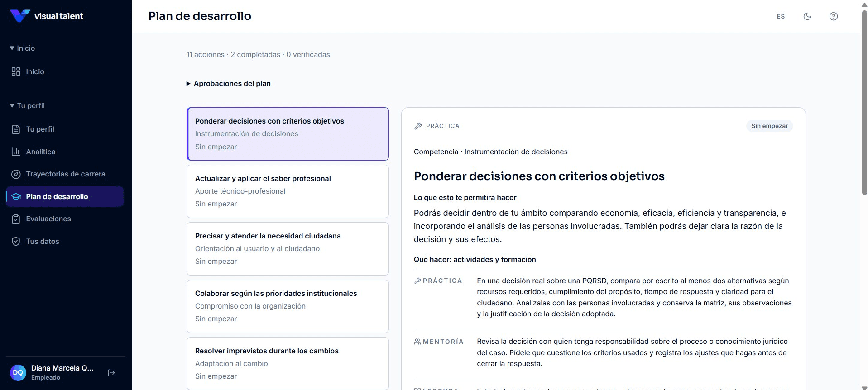Click the 'Lo que esto te permitirá hacer' heading
The image size is (868, 390).
click(x=465, y=198)
